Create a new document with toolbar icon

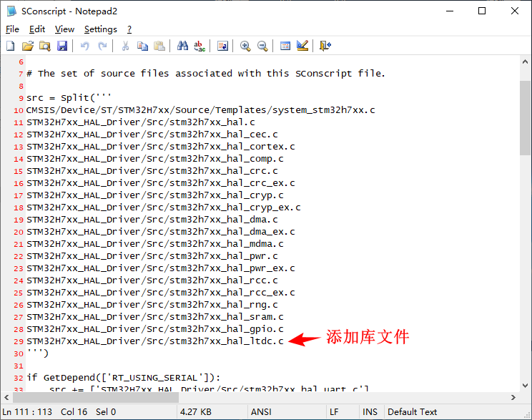tap(10, 46)
